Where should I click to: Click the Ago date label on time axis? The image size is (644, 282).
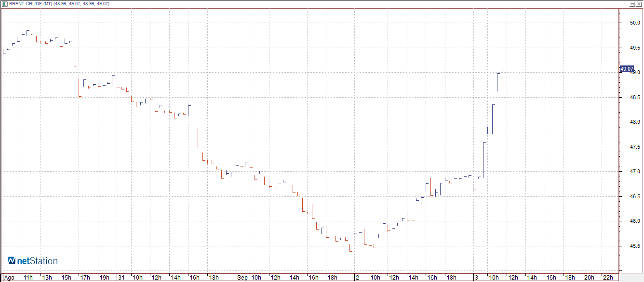coord(9,278)
